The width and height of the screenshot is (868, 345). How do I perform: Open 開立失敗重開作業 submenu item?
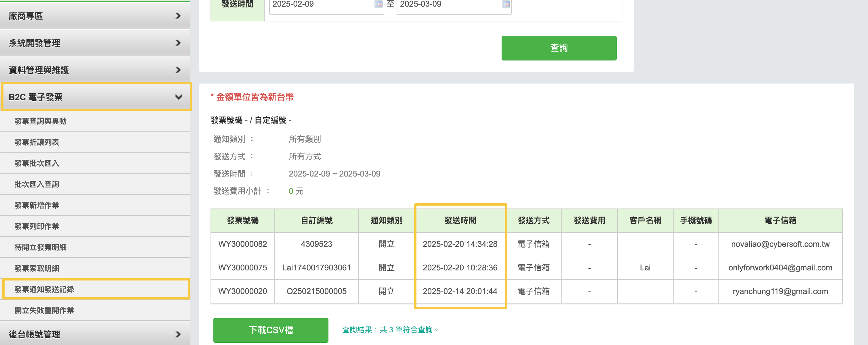coord(95,310)
